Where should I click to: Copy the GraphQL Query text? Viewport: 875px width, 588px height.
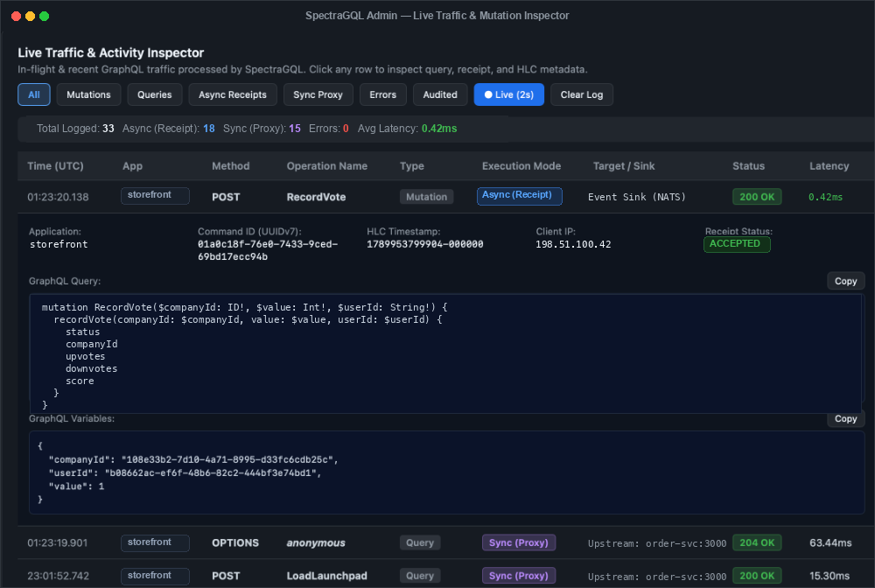pyautogui.click(x=845, y=281)
